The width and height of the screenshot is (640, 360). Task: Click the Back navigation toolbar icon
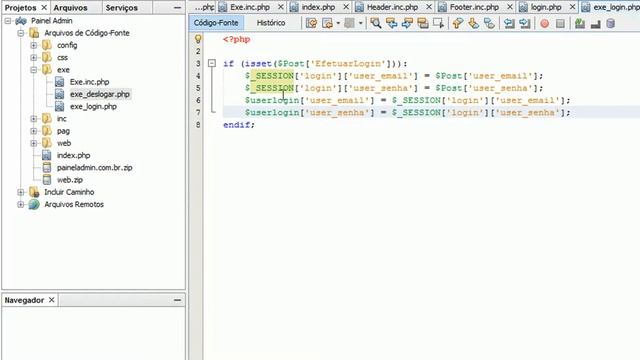pos(327,23)
